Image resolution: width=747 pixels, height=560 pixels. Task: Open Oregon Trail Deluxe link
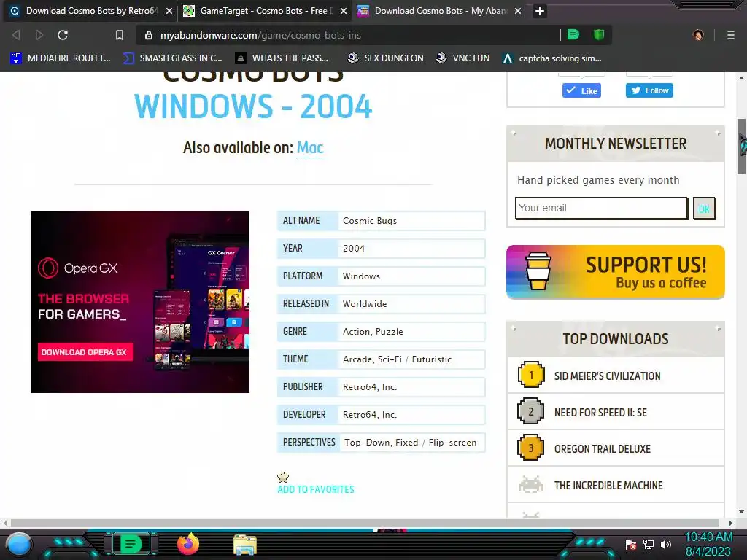[x=602, y=448]
